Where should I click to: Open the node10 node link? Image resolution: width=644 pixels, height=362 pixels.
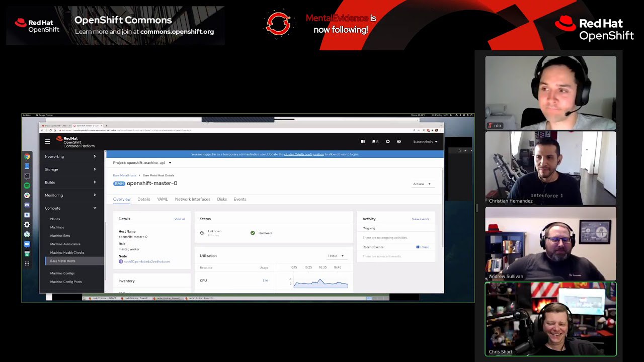tap(146, 261)
